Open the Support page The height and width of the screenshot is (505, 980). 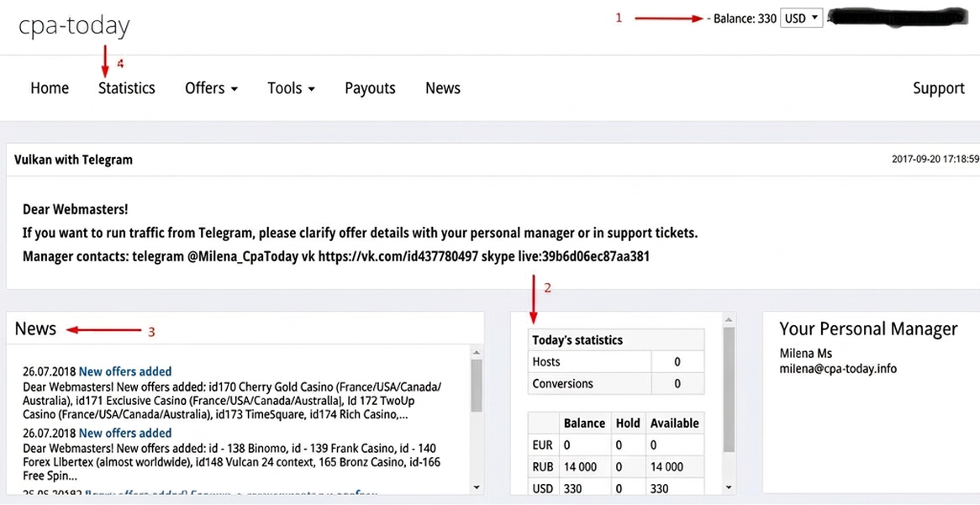tap(939, 88)
